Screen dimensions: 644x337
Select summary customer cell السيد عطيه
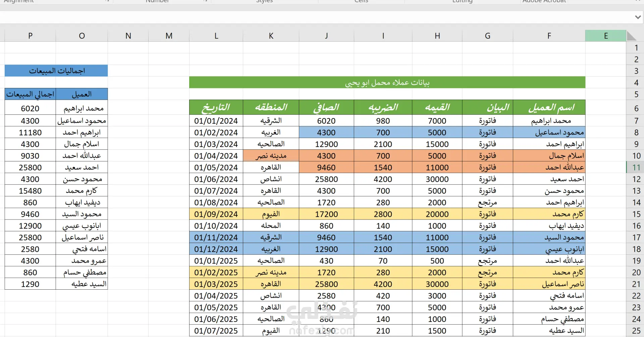pos(82,284)
